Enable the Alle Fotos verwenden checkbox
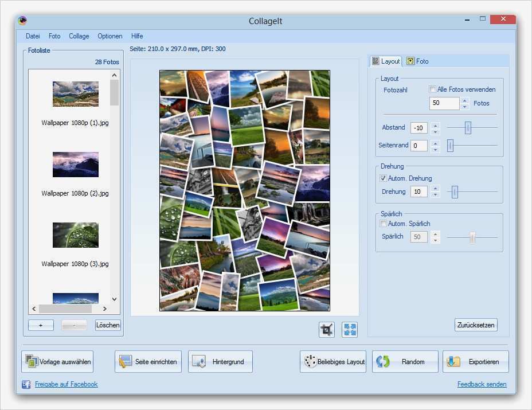Image resolution: width=532 pixels, height=410 pixels. [x=433, y=89]
